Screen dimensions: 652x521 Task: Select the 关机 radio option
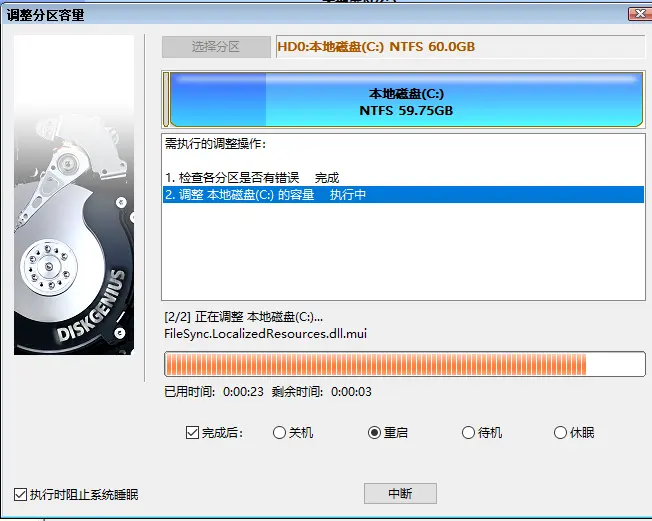point(279,433)
